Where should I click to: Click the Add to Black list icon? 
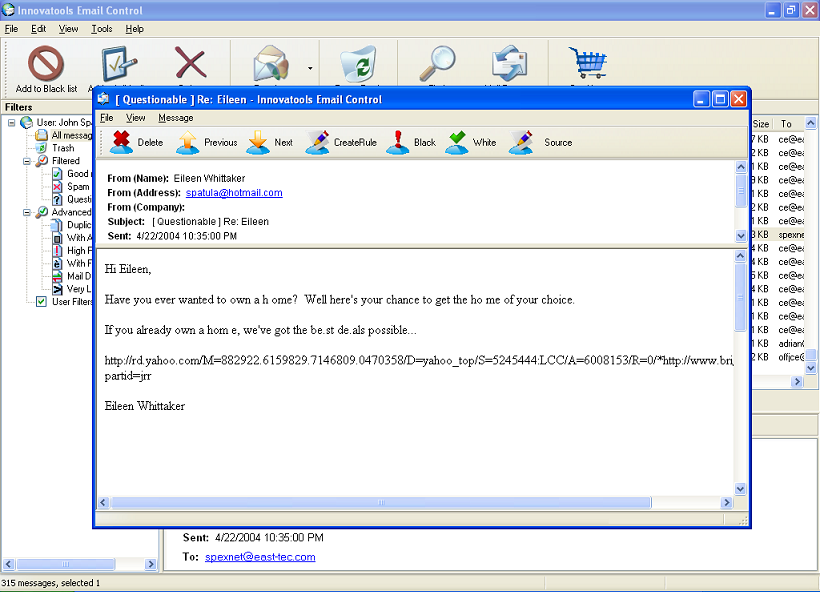tap(46, 63)
